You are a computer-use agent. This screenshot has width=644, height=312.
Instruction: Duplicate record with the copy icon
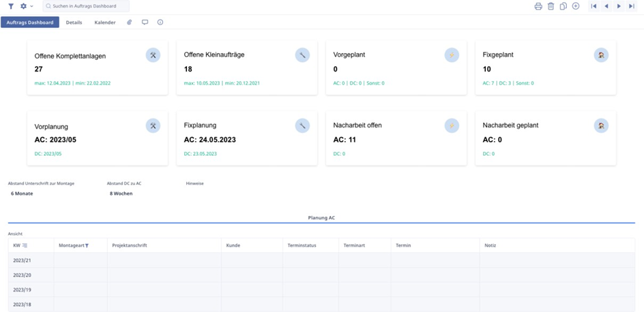tap(563, 6)
